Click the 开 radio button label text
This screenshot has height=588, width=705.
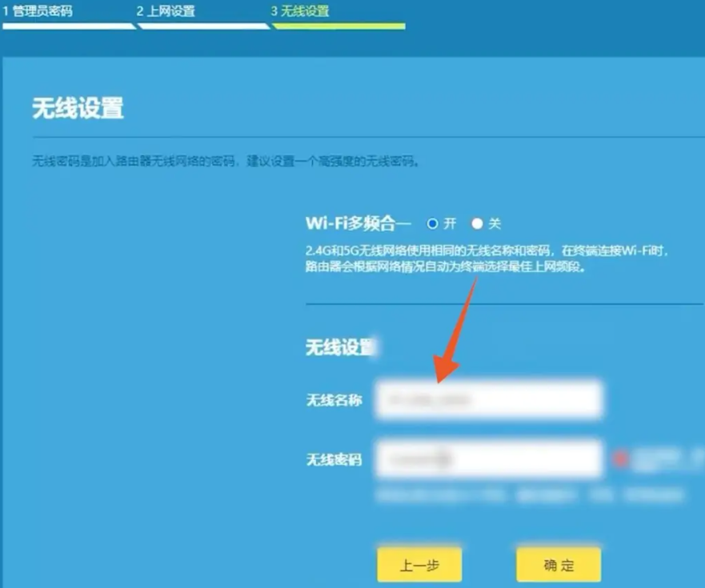[x=450, y=224]
